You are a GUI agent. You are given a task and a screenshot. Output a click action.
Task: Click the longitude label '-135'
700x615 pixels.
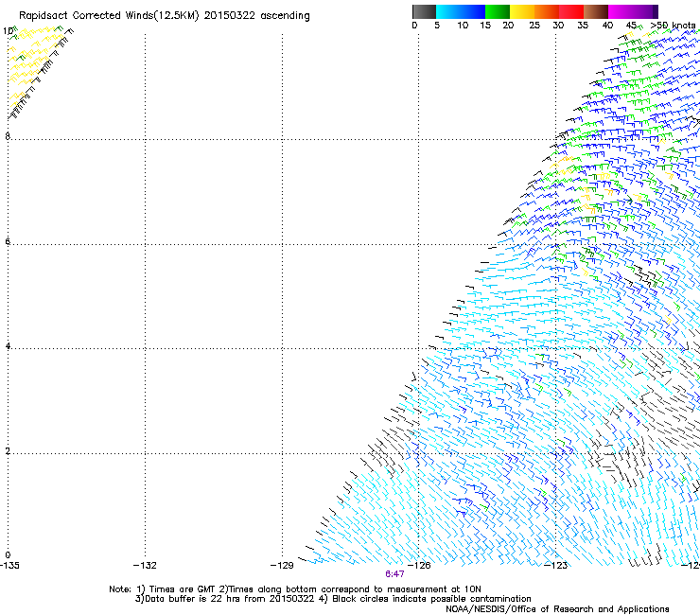[9, 566]
